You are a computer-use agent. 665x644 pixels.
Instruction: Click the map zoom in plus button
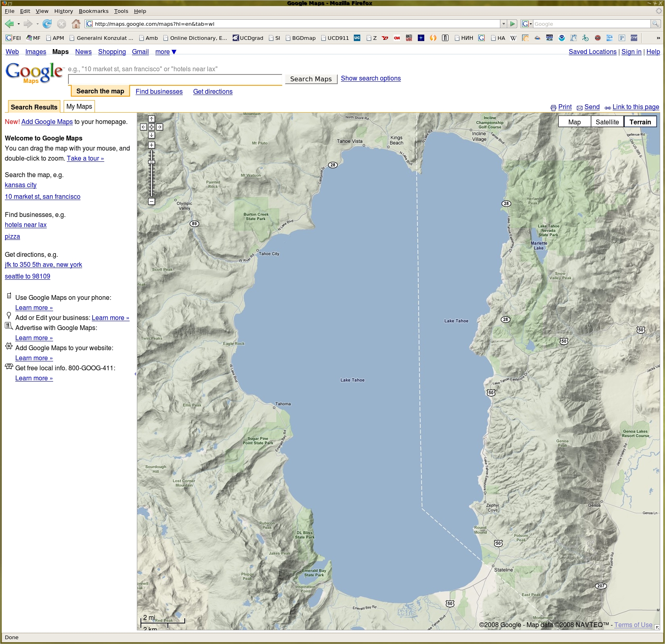(x=151, y=145)
